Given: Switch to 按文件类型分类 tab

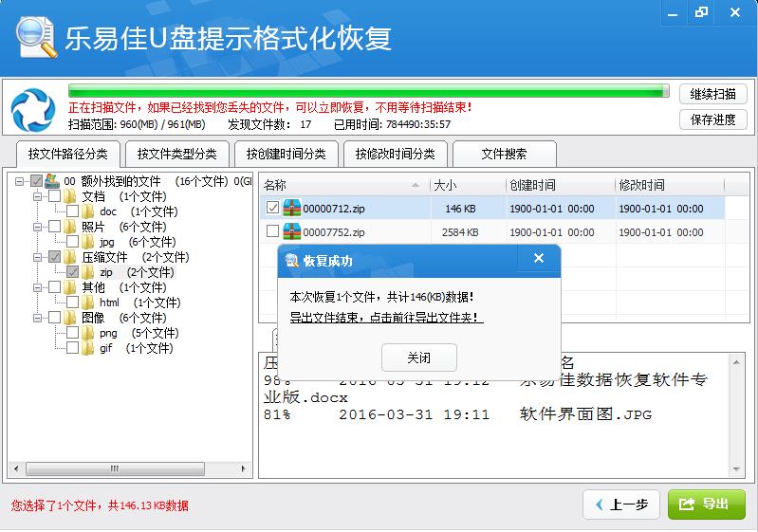Looking at the screenshot, I should (x=177, y=155).
